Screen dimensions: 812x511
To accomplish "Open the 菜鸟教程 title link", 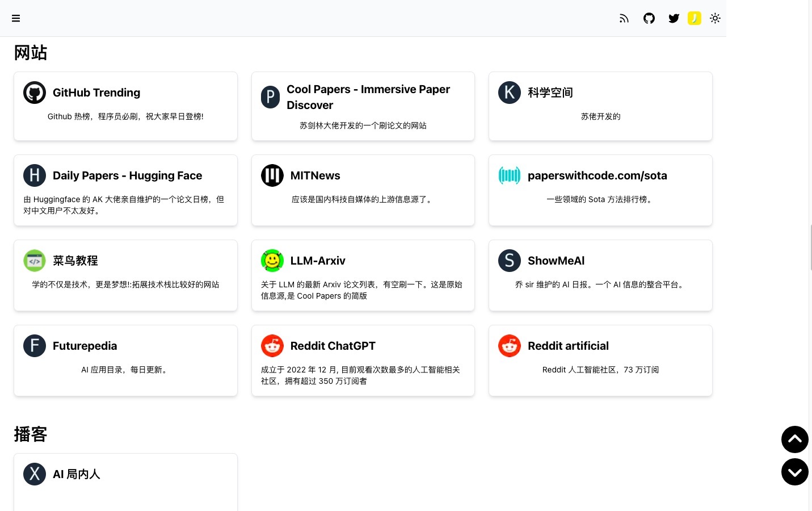I will pyautogui.click(x=75, y=261).
